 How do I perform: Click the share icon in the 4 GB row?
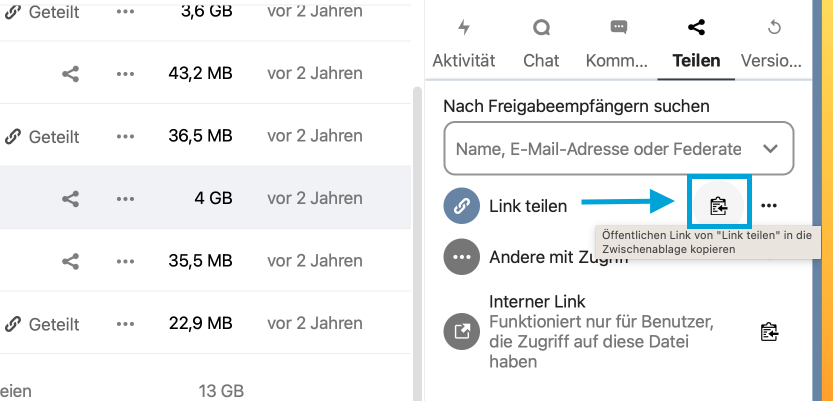(70, 199)
